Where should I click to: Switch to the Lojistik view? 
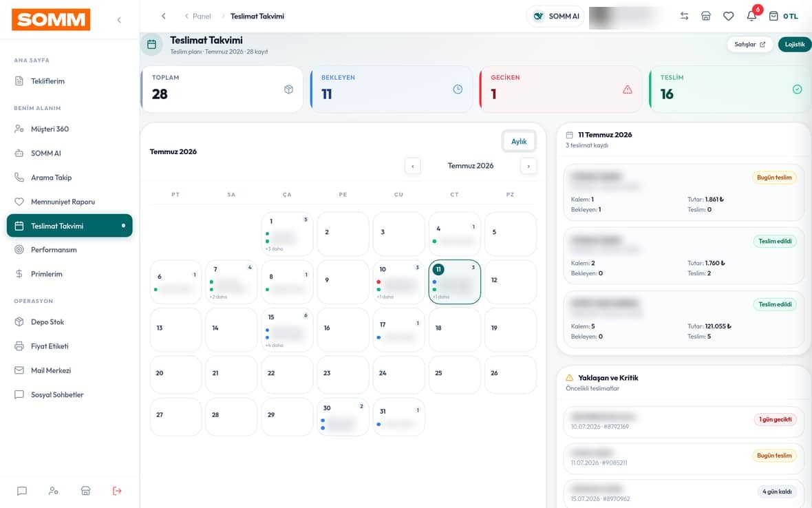(x=794, y=45)
